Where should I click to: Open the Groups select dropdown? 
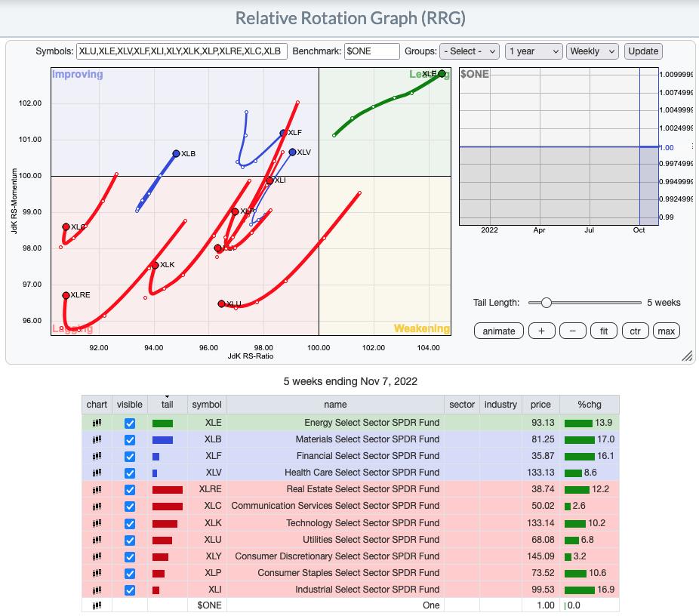pyautogui.click(x=469, y=51)
